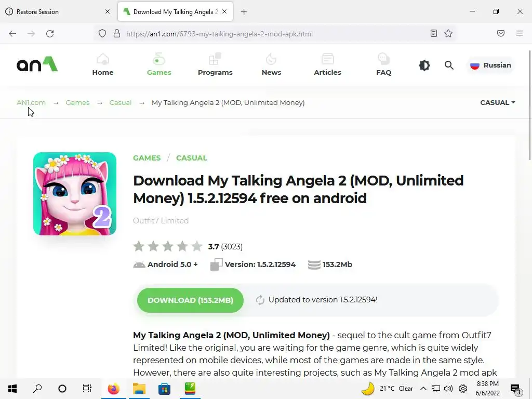Click the green DOWNLOAD (153.2MB) button
This screenshot has width=532, height=399.
[190, 300]
